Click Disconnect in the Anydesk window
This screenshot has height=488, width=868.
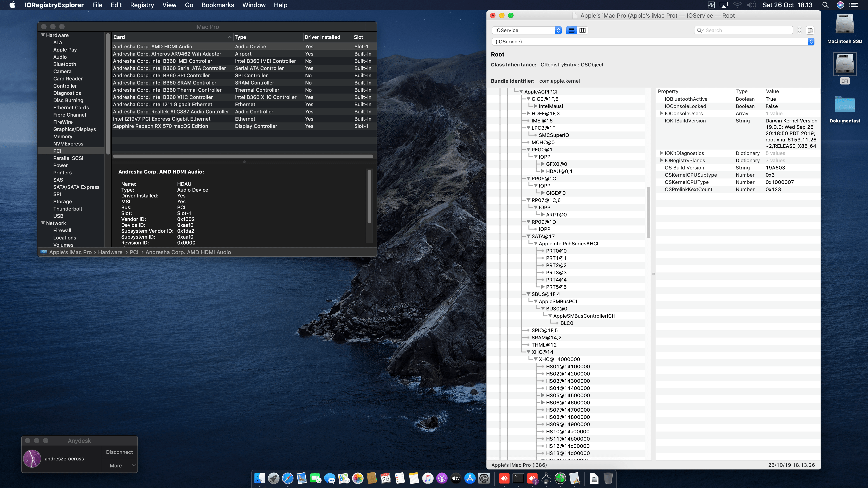119,452
